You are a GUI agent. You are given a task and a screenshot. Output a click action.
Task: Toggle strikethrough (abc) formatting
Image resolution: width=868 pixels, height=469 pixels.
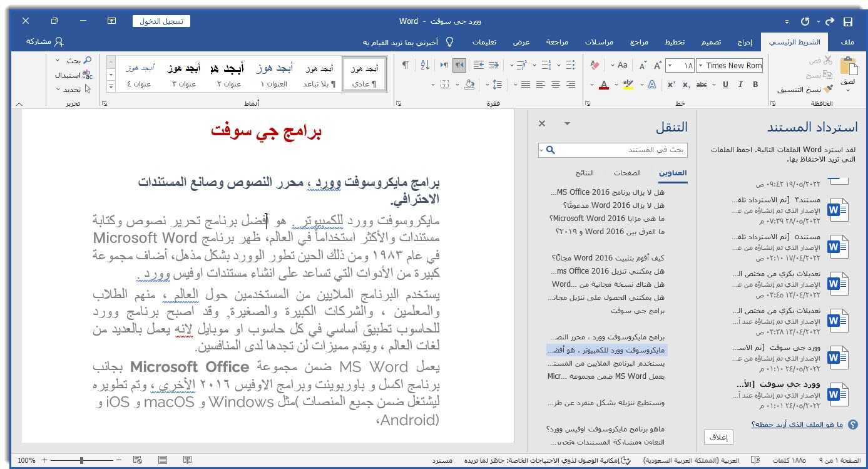coord(702,85)
